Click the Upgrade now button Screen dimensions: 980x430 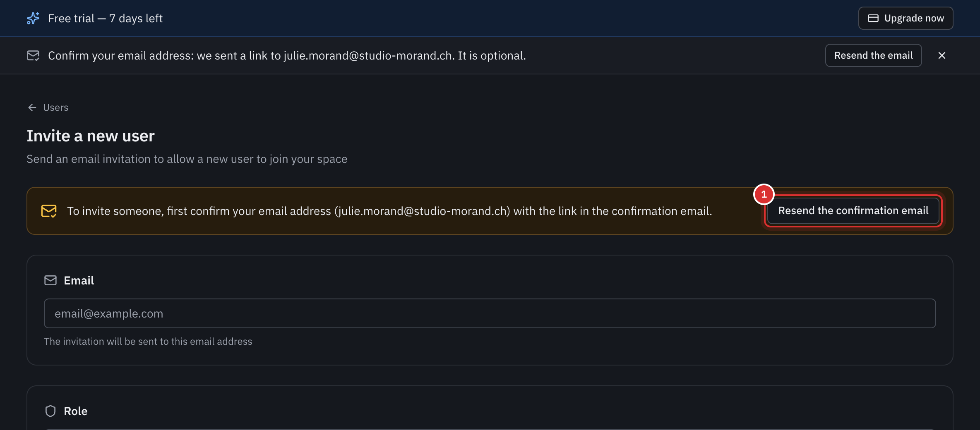(906, 18)
